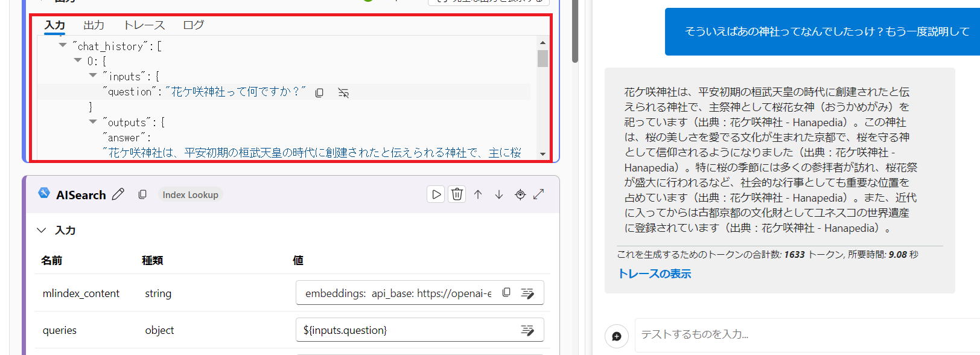Click the JSON viewer scrollbar thumb
Image resolution: width=980 pixels, height=355 pixels.
tap(542, 59)
